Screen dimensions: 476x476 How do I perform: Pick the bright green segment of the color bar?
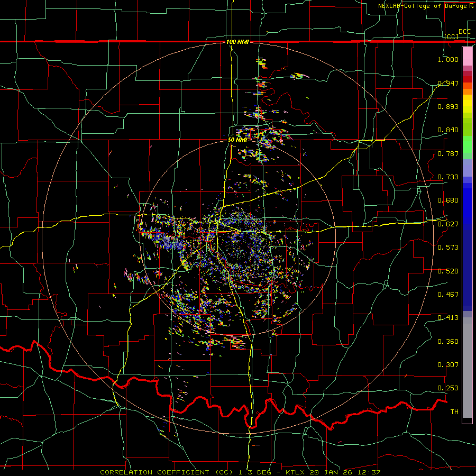467,144
